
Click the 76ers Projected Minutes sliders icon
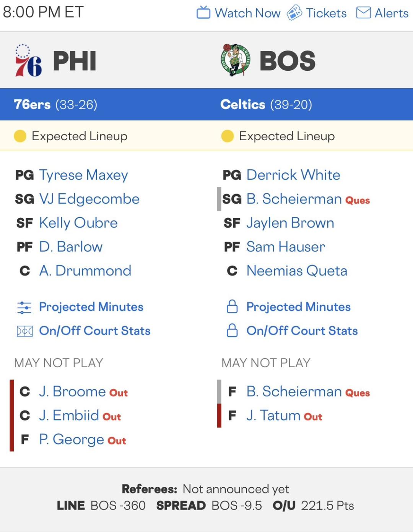(24, 307)
